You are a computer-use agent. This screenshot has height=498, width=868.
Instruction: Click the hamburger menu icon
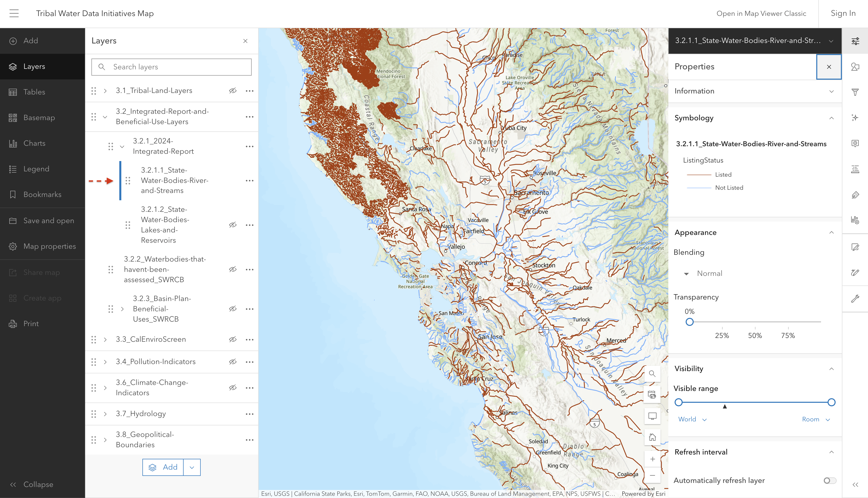(14, 13)
